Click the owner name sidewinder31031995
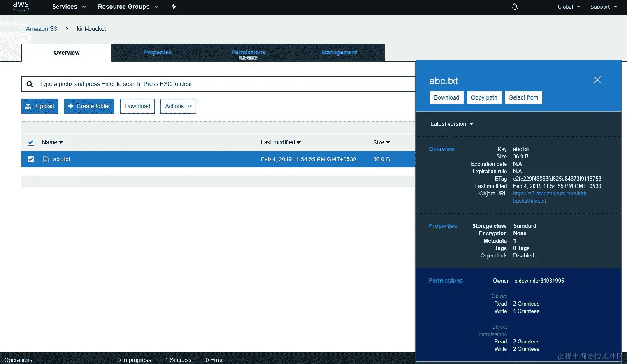The height and width of the screenshot is (364, 627). [539, 281]
